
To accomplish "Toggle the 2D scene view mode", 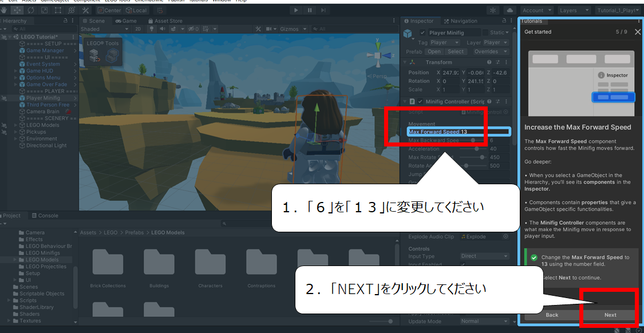I will tap(139, 29).
